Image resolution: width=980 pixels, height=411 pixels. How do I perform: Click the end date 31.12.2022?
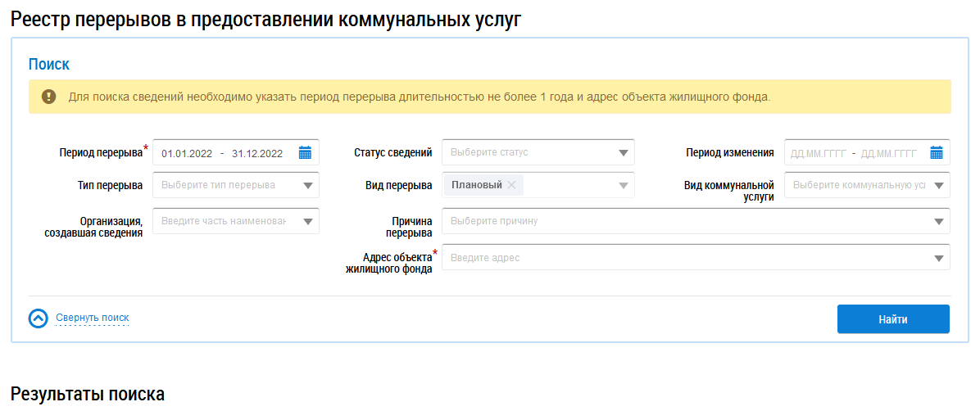(257, 153)
